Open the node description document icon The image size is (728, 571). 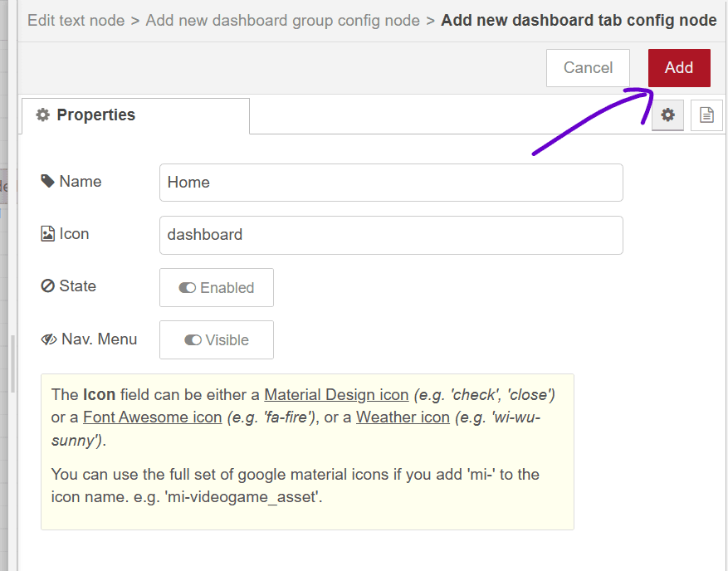(x=706, y=115)
